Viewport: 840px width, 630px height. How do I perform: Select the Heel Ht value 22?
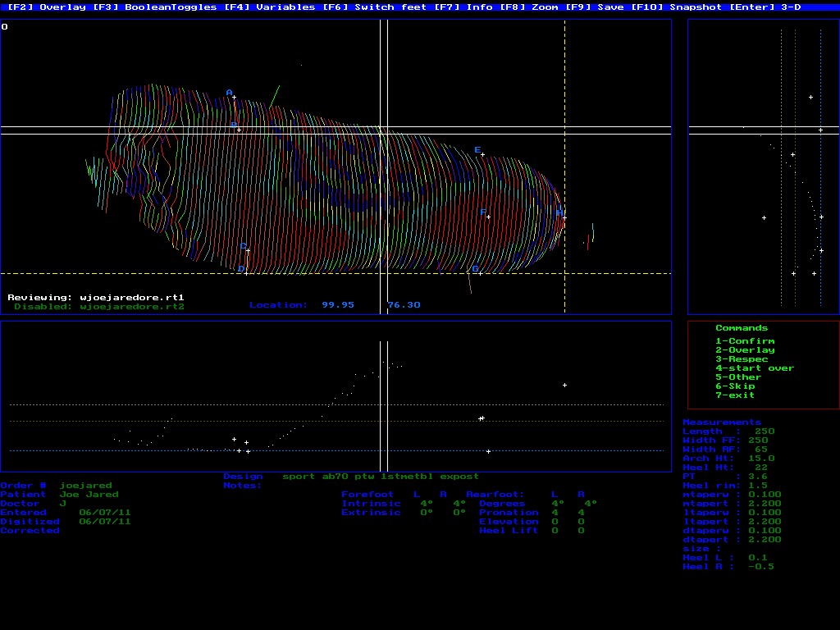click(x=761, y=468)
